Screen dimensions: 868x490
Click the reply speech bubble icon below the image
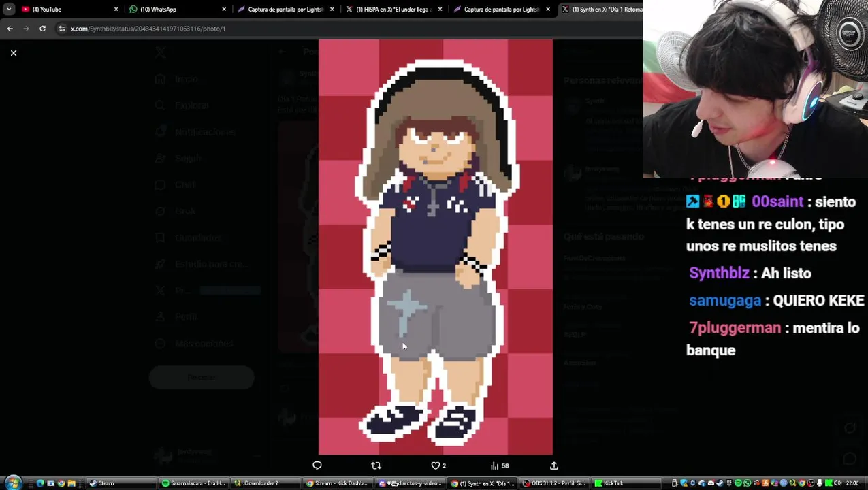317,465
